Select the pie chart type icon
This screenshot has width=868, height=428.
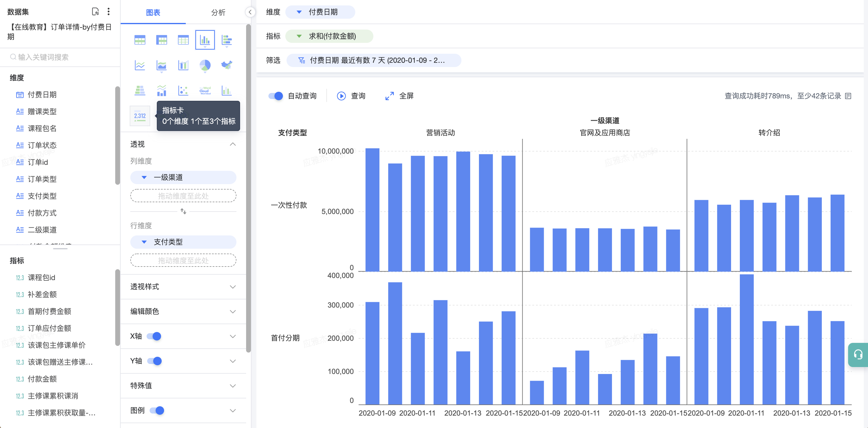click(205, 65)
